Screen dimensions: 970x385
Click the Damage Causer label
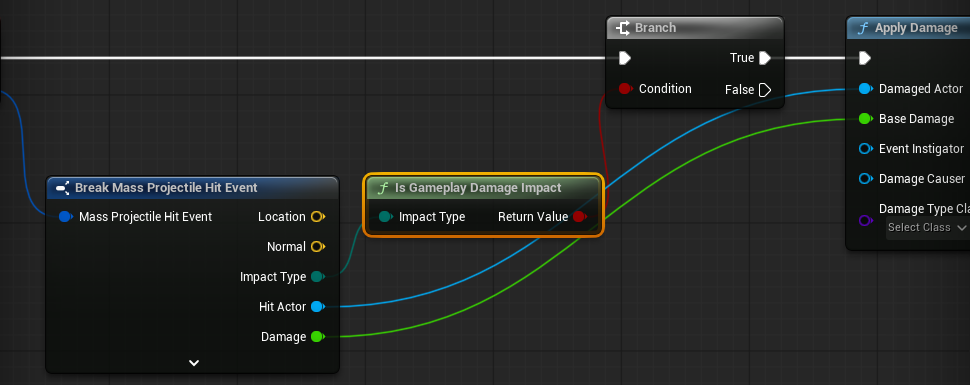tap(922, 179)
